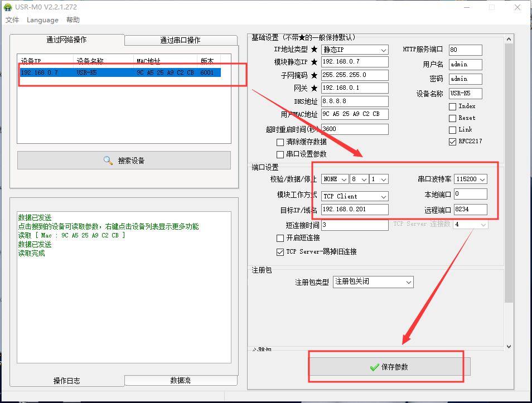Expand the 串口波特率 dropdown set to 115200

tap(471, 179)
